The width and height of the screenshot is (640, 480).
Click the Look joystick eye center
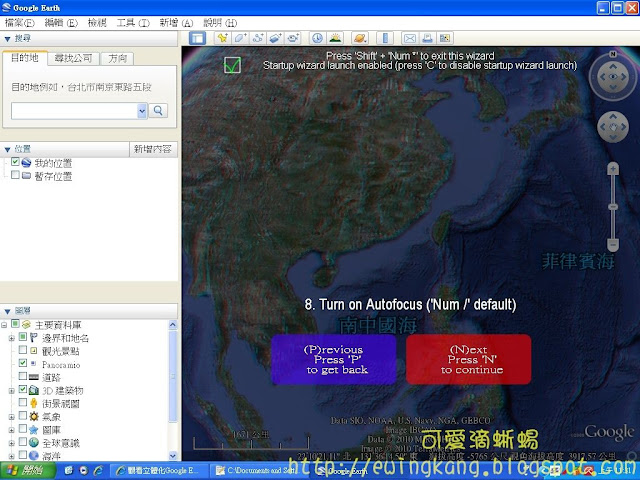tap(613, 77)
